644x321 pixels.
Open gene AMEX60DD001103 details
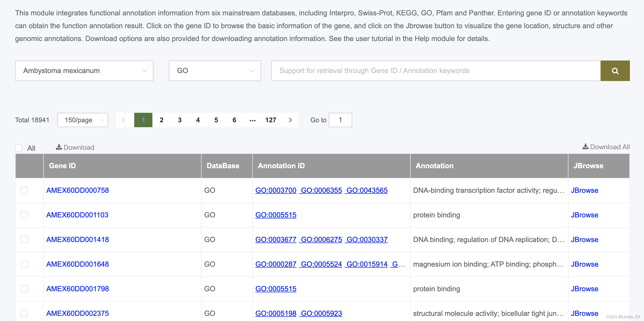(x=77, y=215)
